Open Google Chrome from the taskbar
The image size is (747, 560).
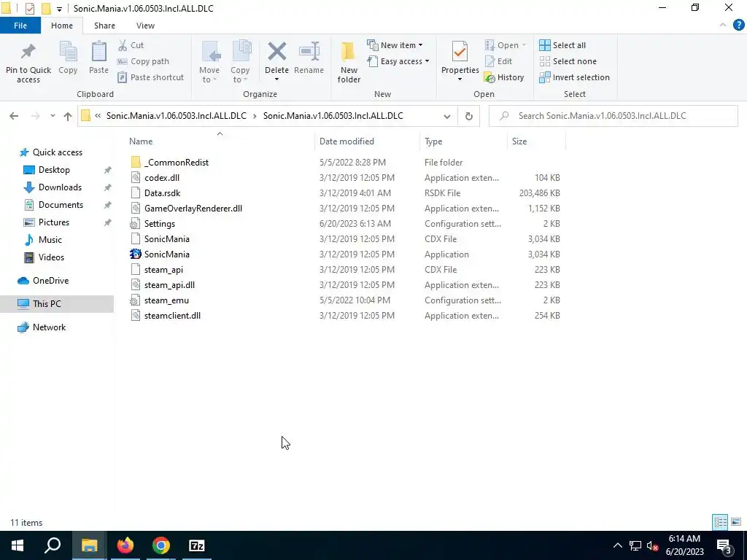coord(161,545)
